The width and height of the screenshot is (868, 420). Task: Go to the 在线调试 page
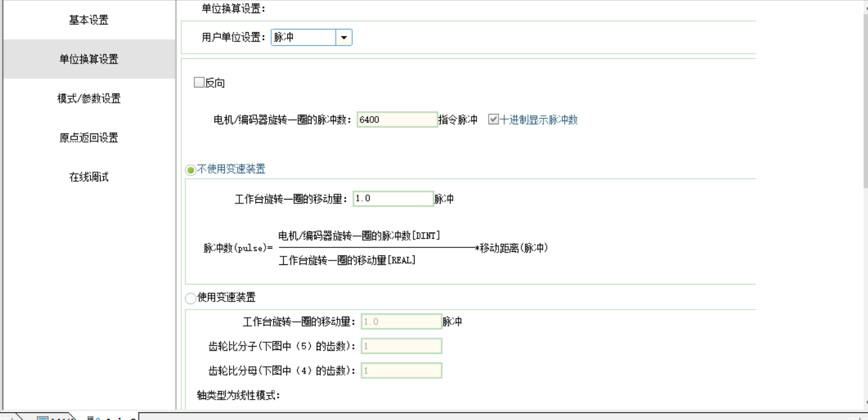pyautogui.click(x=89, y=177)
